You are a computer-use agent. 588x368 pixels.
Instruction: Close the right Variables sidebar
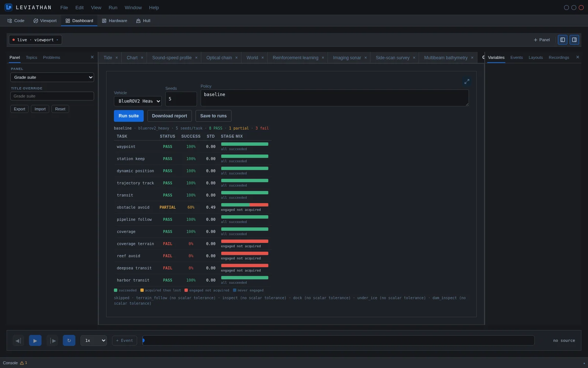tap(578, 57)
